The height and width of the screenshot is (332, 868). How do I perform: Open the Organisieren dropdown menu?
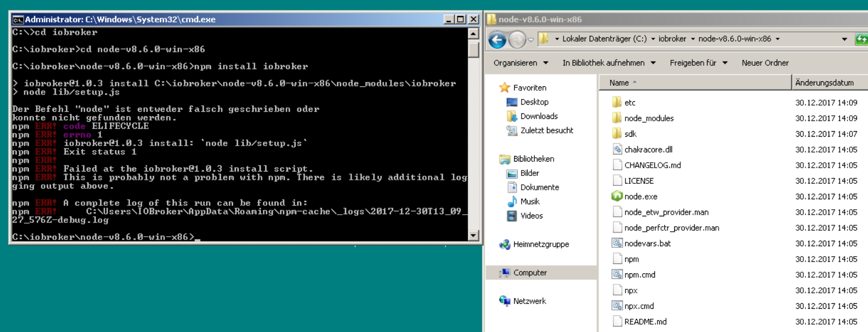[521, 63]
